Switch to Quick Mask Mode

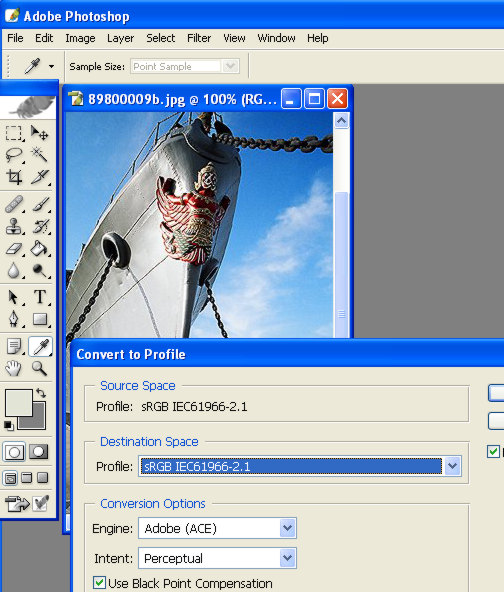39,452
